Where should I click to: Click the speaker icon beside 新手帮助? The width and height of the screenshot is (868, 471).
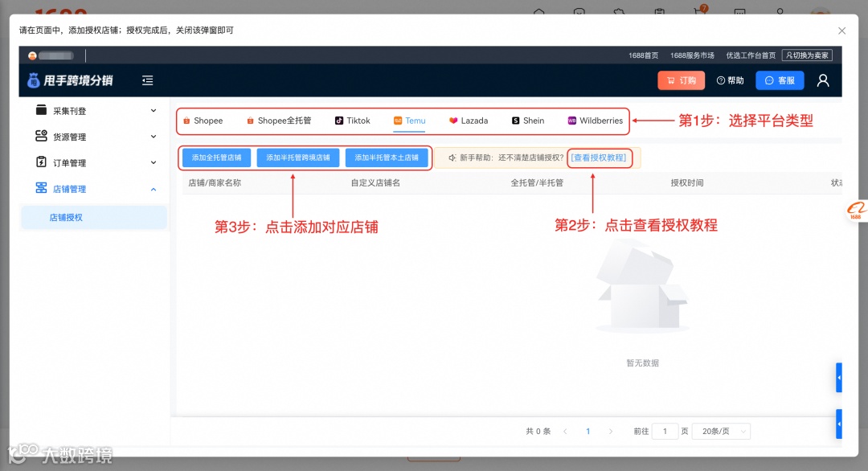[452, 158]
